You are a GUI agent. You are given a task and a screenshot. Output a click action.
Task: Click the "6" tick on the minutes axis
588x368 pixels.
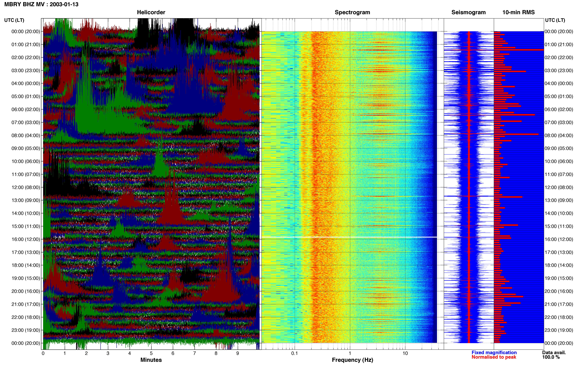tap(173, 353)
